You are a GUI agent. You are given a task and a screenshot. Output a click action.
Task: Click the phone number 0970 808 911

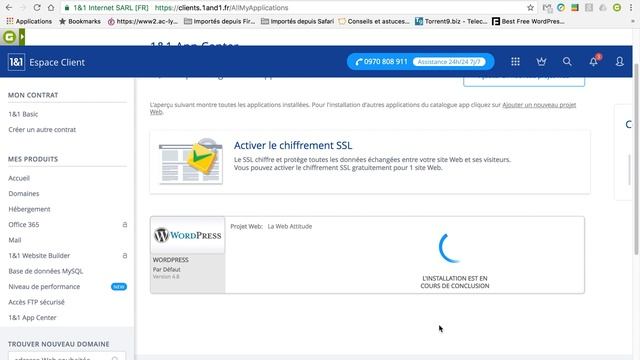(x=381, y=62)
